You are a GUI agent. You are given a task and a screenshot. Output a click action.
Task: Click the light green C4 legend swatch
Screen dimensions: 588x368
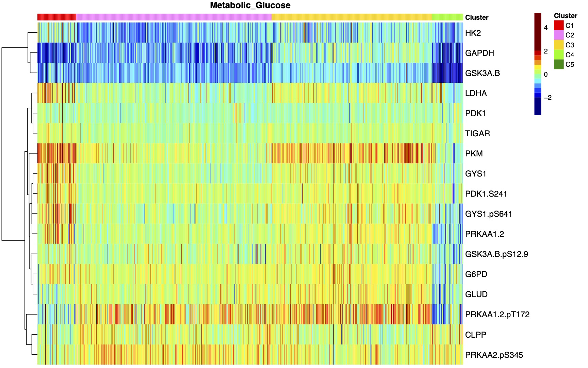pos(559,55)
